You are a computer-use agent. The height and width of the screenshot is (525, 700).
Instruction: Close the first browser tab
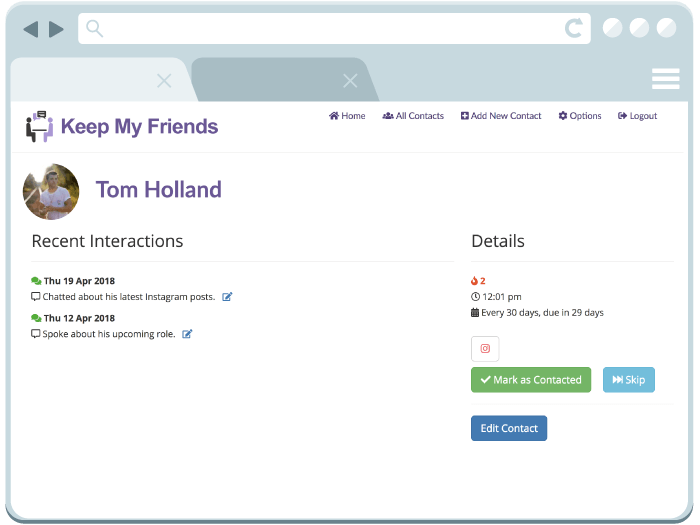point(164,80)
